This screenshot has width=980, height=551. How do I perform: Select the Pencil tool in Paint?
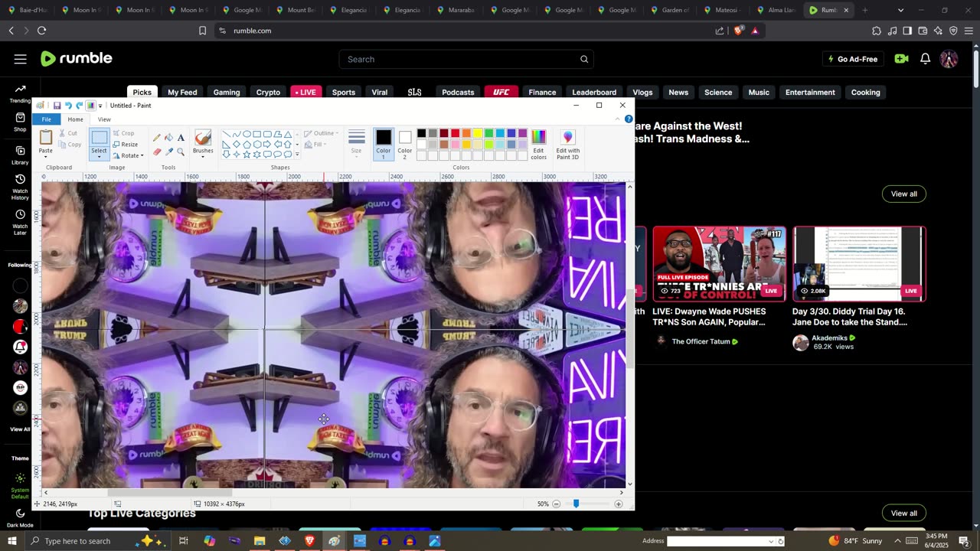click(x=157, y=138)
